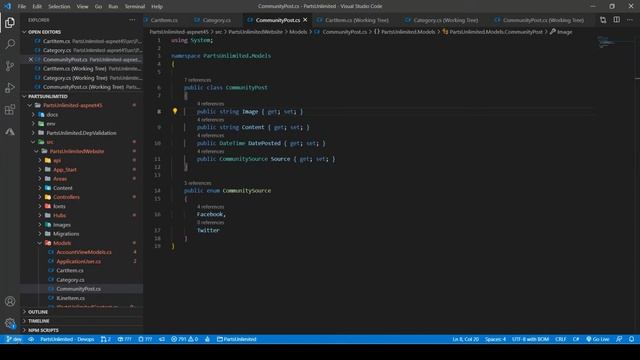The image size is (640, 360).
Task: Switch to the first CartItem.cs tab
Action: [x=164, y=20]
